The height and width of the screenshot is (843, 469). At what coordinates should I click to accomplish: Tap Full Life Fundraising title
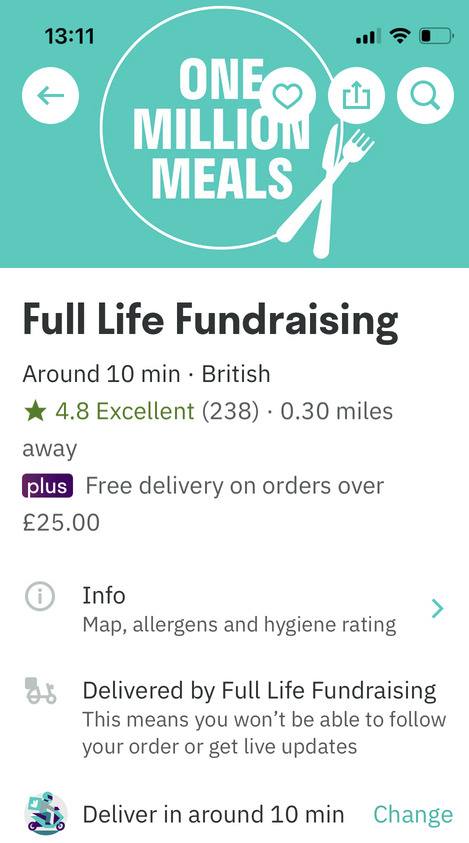210,320
